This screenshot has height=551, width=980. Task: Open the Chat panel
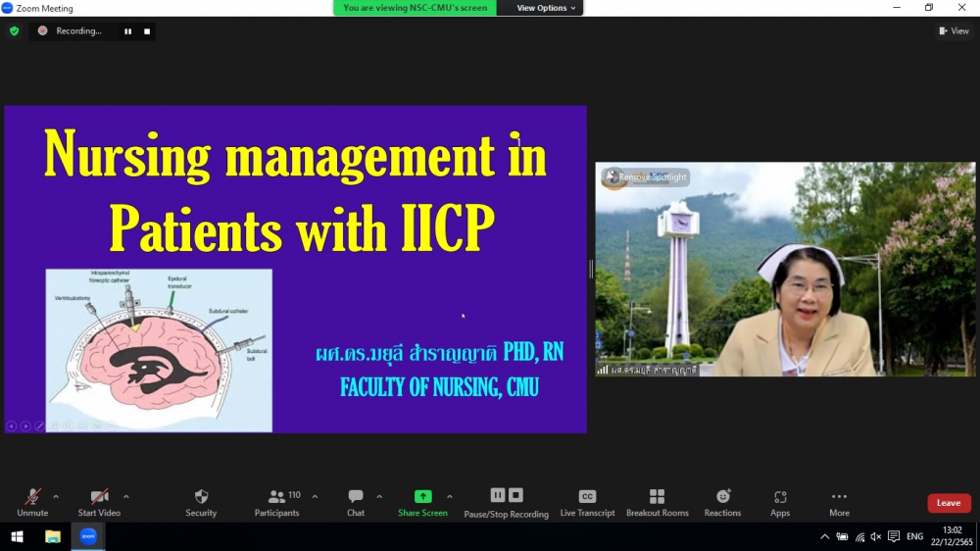356,502
